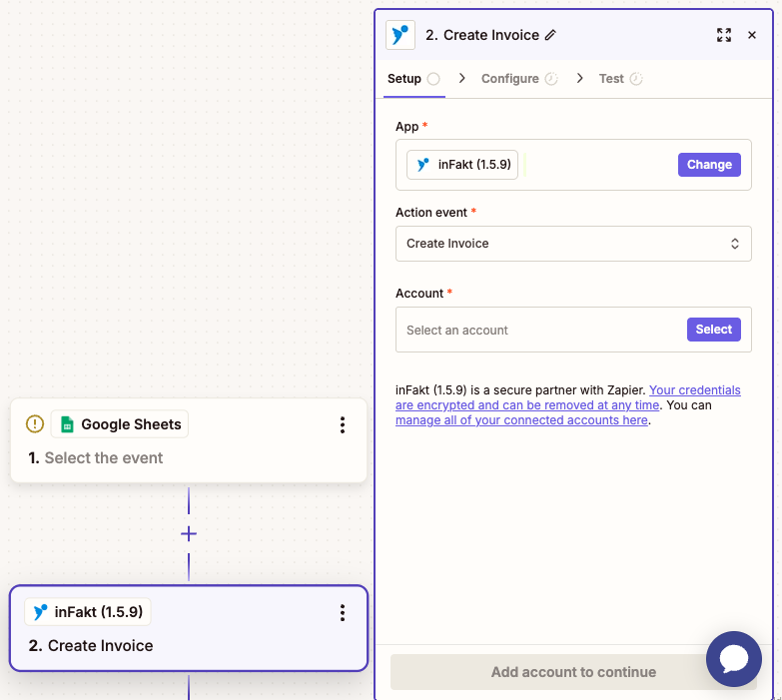782x700 pixels.
Task: Click the chevron between Configure and Test
Action: pos(579,78)
